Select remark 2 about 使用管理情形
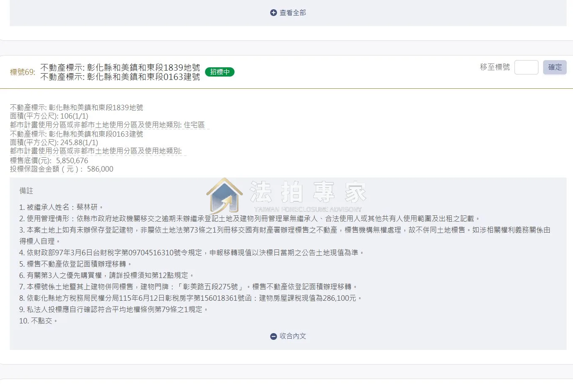The width and height of the screenshot is (573, 392). pos(250,218)
